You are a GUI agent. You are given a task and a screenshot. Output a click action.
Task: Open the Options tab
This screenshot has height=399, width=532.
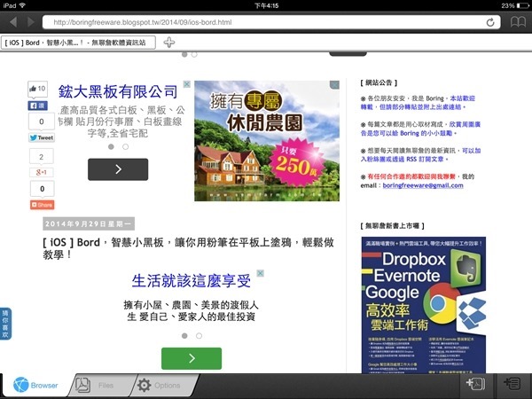pos(161,386)
